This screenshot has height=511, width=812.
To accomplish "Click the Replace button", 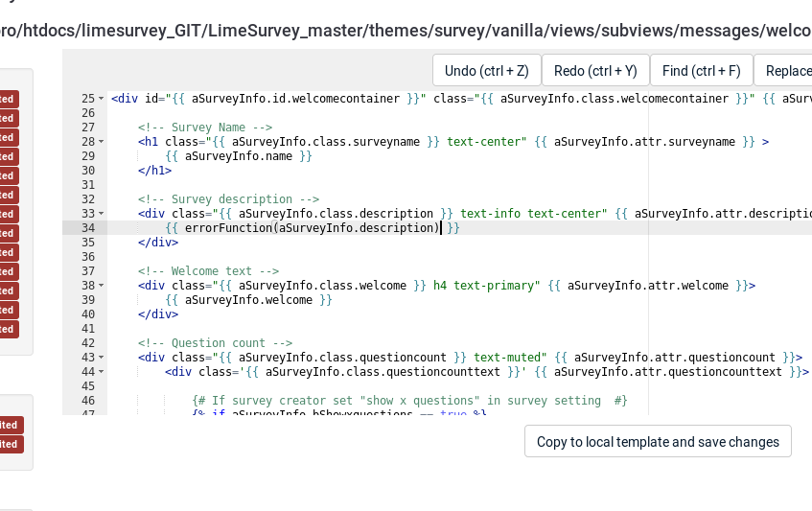I will click(786, 71).
